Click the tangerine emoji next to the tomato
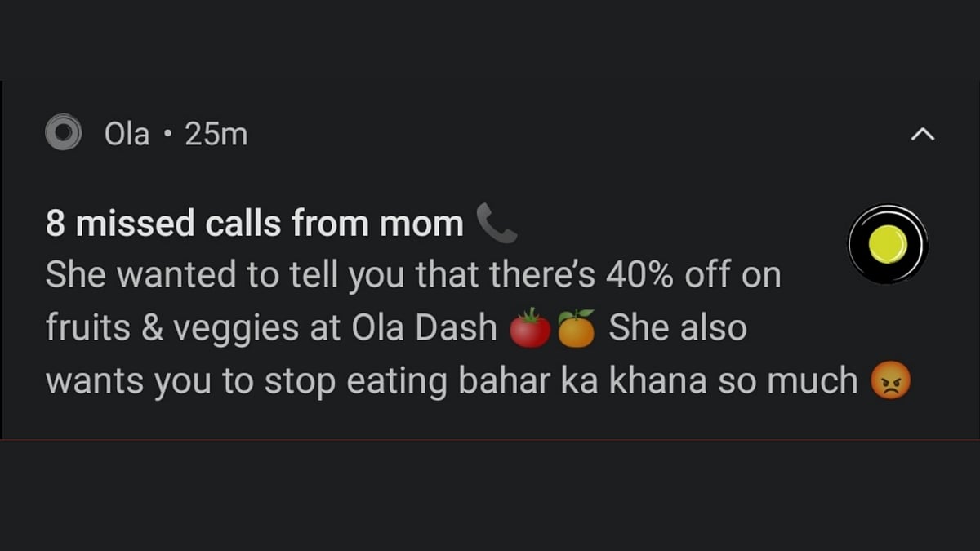The height and width of the screenshot is (551, 980). (577, 325)
